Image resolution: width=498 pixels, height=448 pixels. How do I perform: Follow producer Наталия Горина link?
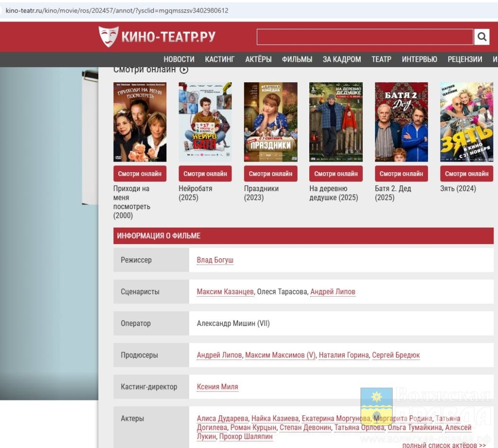pos(343,355)
